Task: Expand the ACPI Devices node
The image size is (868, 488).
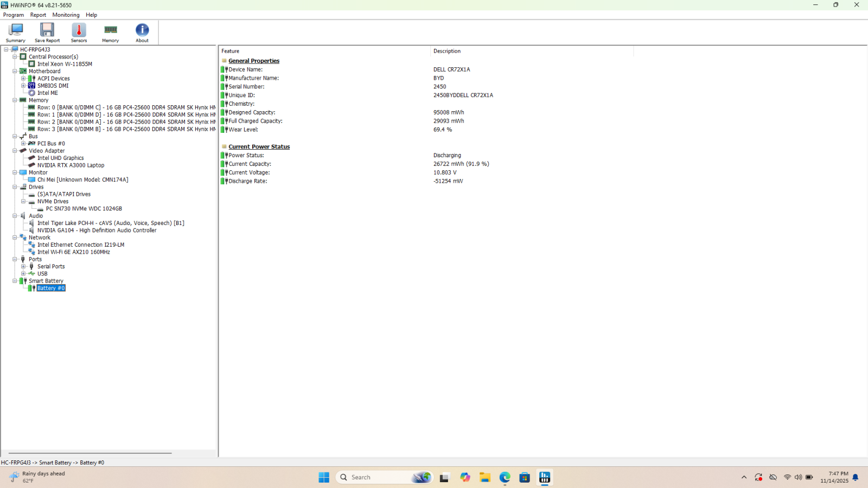Action: 23,78
